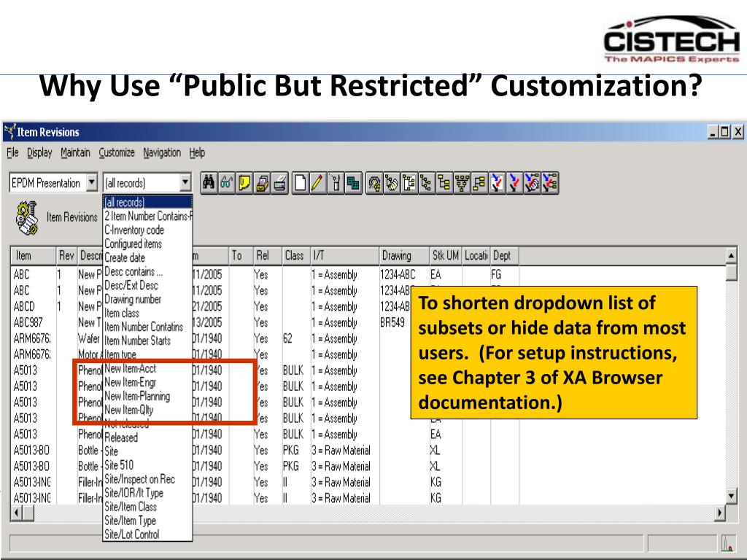This screenshot has width=747, height=560.
Task: Click the blue-red arrows on page icon
Action: pos(497,183)
